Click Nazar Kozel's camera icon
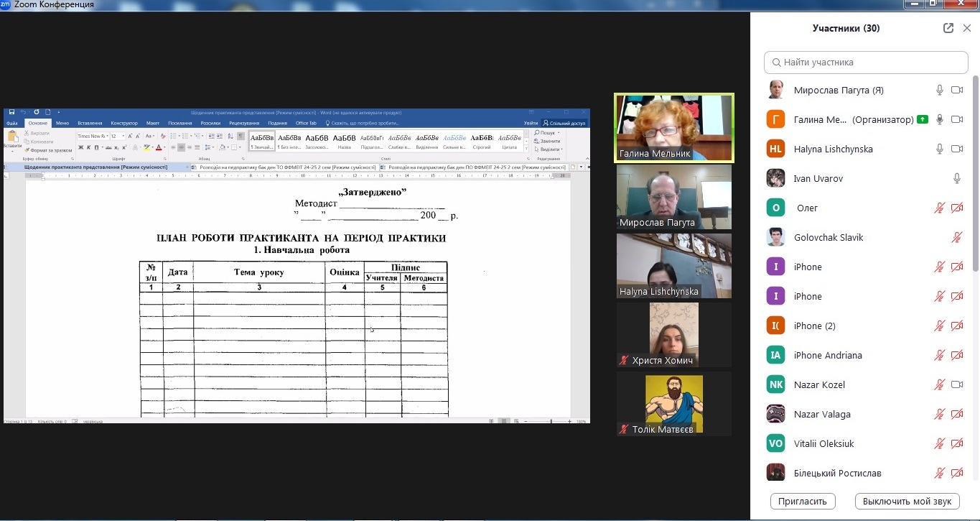 (956, 384)
